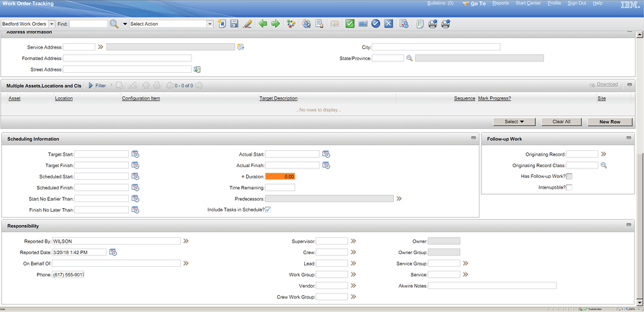Click the New Row button
644x312 pixels.
[610, 122]
